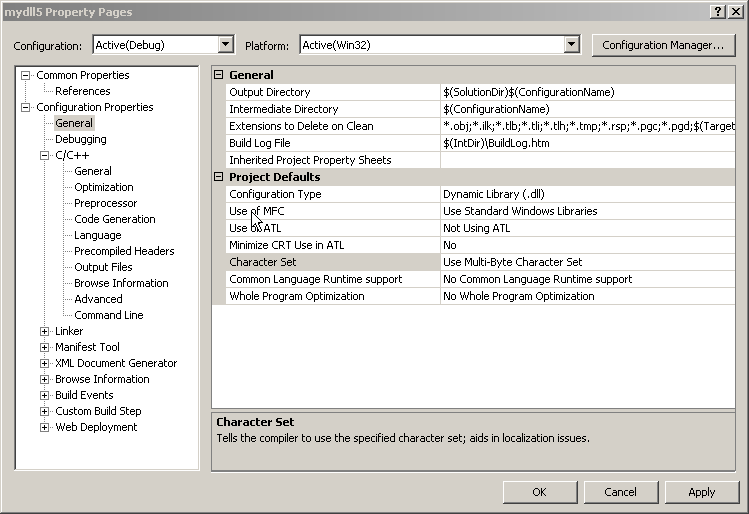Collapse the Common Properties tree node
The height and width of the screenshot is (514, 749).
(26, 75)
